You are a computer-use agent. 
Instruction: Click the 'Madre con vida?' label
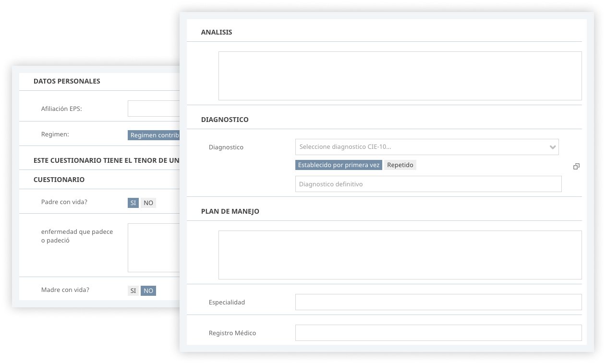pyautogui.click(x=65, y=290)
